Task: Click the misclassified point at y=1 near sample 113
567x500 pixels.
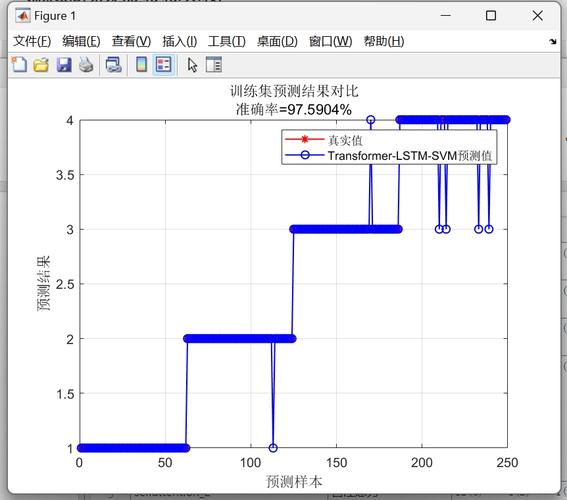Action: coord(273,448)
